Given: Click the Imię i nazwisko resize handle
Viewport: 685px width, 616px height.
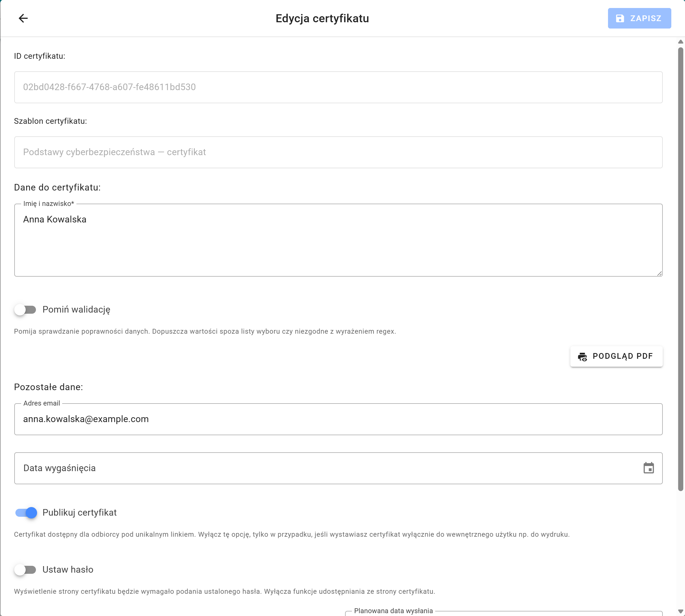Looking at the screenshot, I should [x=659, y=273].
